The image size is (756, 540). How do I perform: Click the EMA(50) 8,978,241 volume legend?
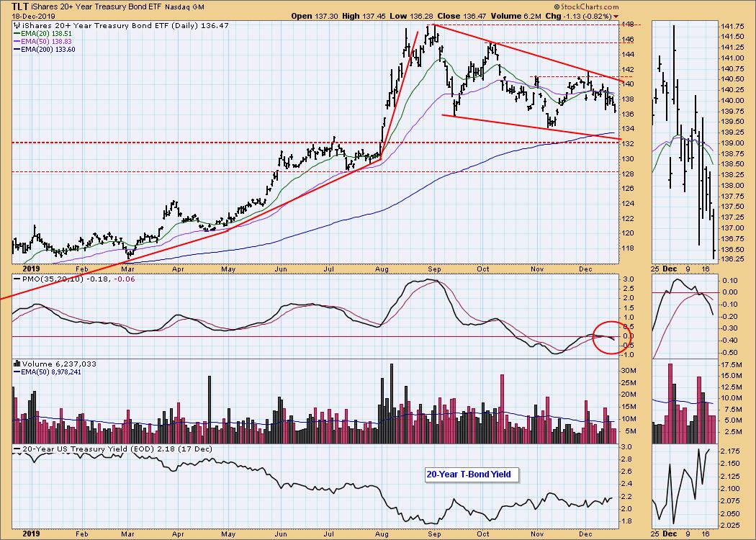[x=48, y=372]
